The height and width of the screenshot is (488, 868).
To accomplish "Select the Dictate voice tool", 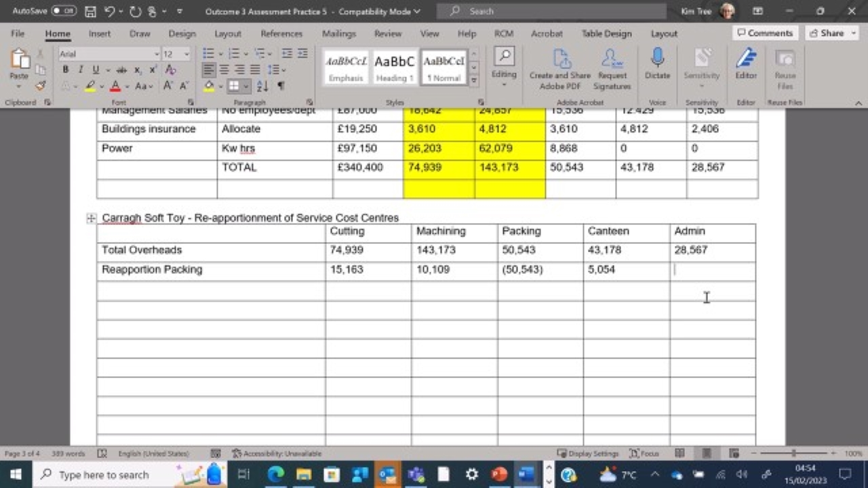I will (657, 64).
